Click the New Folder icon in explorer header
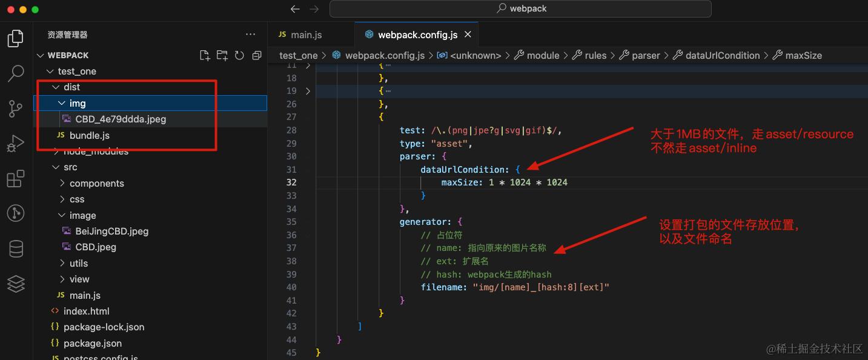Screen dimensions: 868x360 (x=222, y=55)
